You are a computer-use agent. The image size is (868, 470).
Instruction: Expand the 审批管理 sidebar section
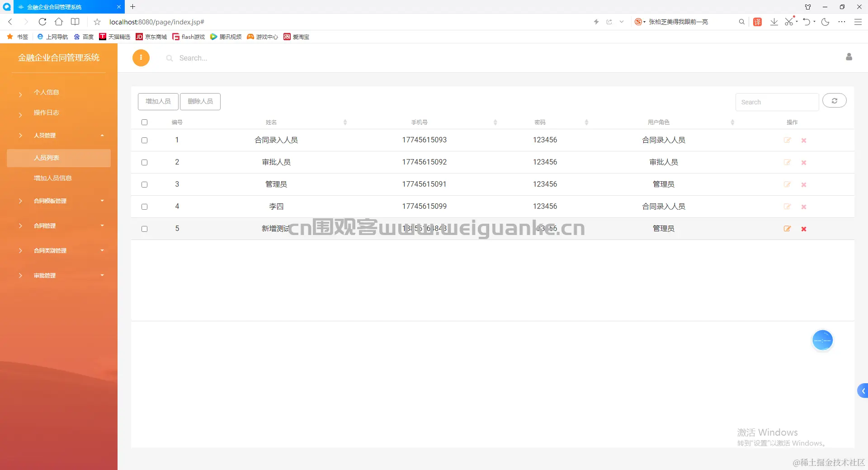pos(59,275)
